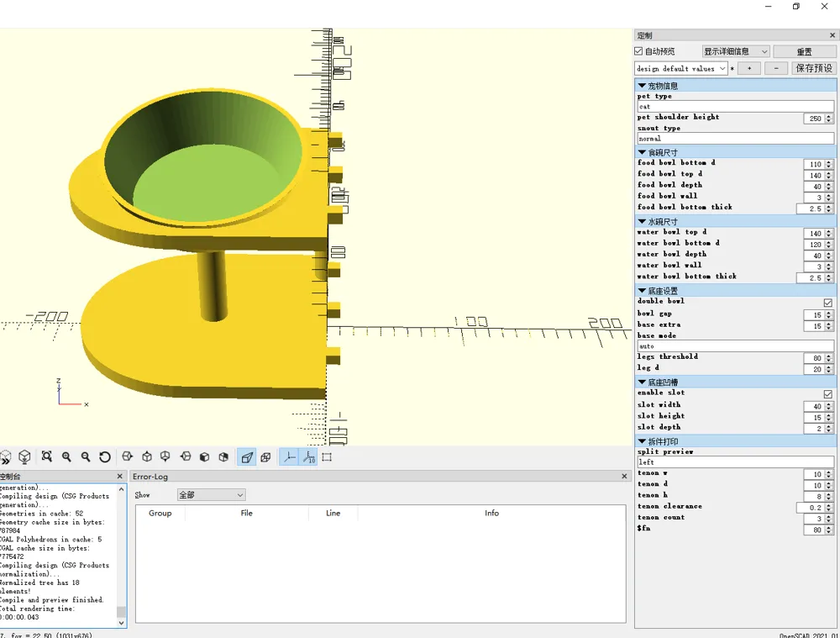This screenshot has width=840, height=638.
Task: Click the tenon clearance value field
Action: [x=810, y=508]
